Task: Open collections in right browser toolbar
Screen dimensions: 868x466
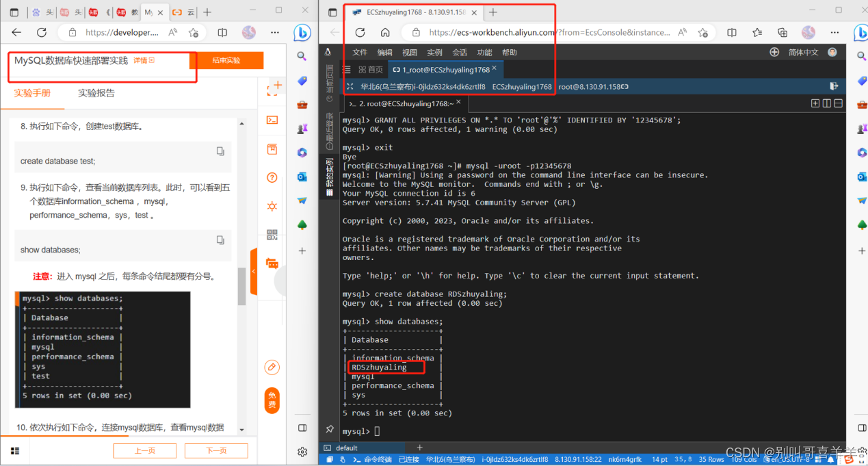Action: pyautogui.click(x=782, y=32)
